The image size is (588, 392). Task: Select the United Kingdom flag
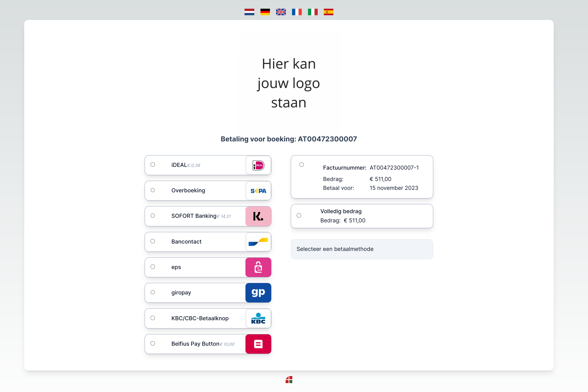tap(281, 12)
